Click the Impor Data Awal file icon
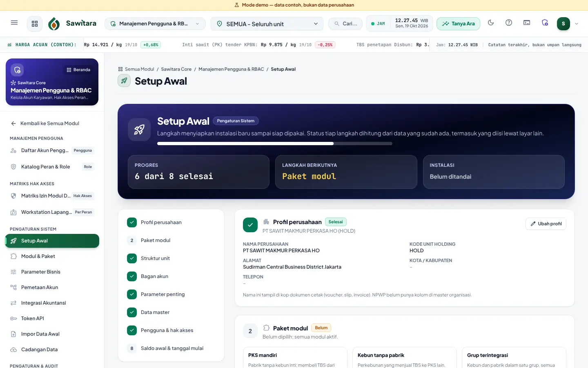Viewport: 588px width, 368px height. [13, 334]
